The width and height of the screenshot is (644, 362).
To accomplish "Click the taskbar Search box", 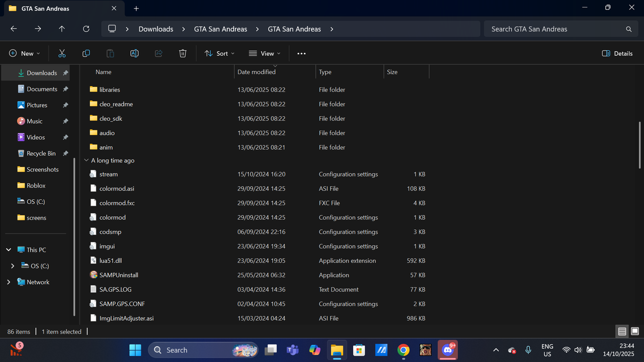I will pos(203,350).
